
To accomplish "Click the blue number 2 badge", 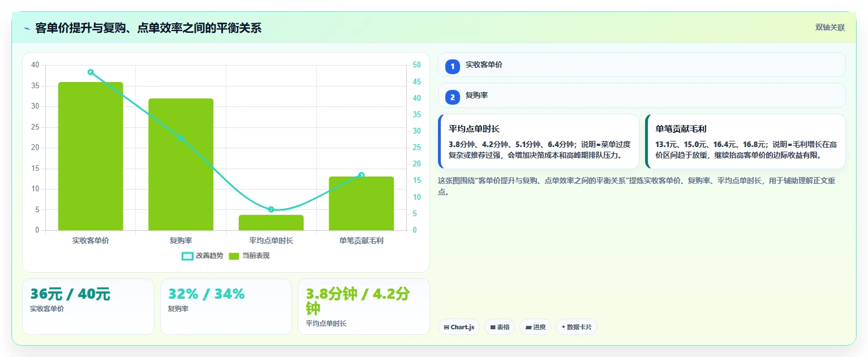I will [x=453, y=97].
